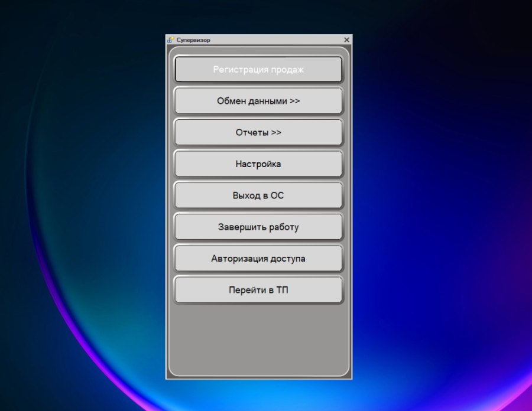Open Регистрация продаж
The height and width of the screenshot is (411, 532).
point(258,70)
